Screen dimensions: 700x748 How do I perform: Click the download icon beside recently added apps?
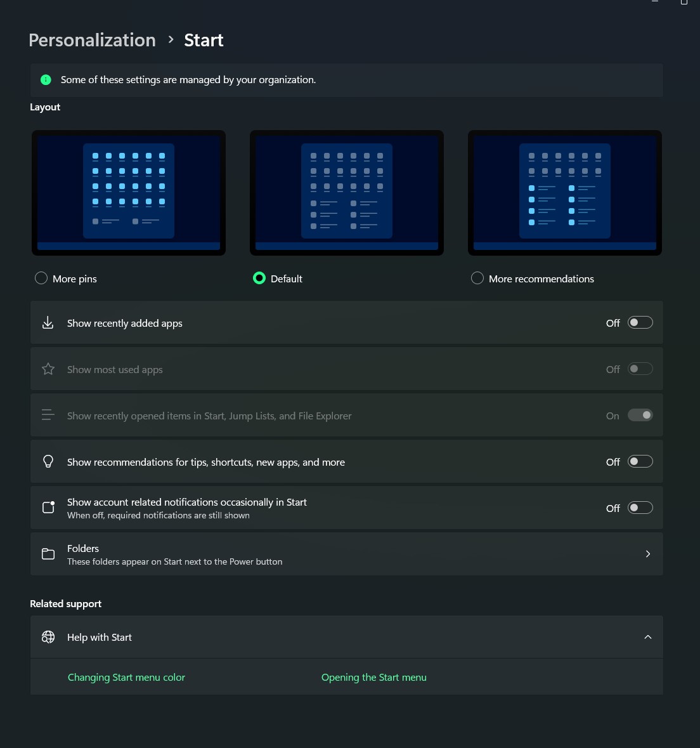click(48, 323)
